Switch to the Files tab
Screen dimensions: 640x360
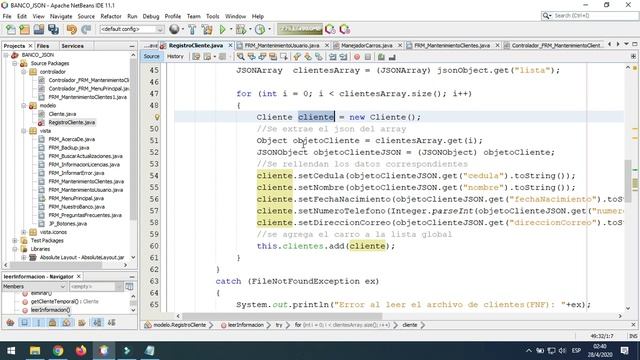tap(42, 46)
